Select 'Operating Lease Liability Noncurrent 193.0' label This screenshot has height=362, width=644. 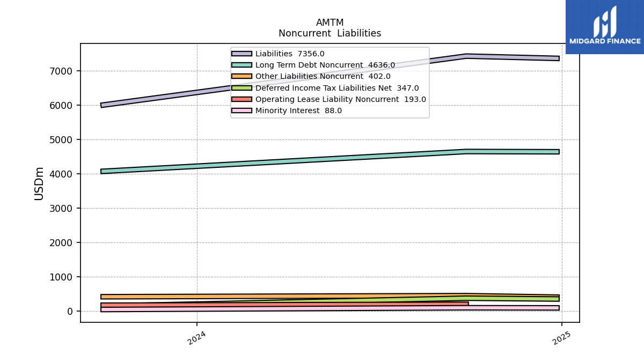[341, 99]
